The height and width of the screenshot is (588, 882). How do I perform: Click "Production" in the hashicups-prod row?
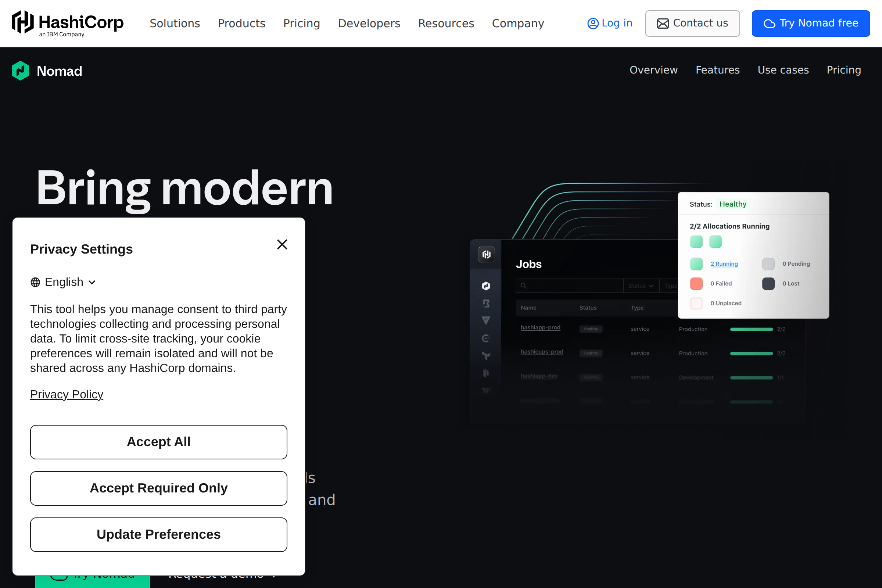click(x=693, y=353)
